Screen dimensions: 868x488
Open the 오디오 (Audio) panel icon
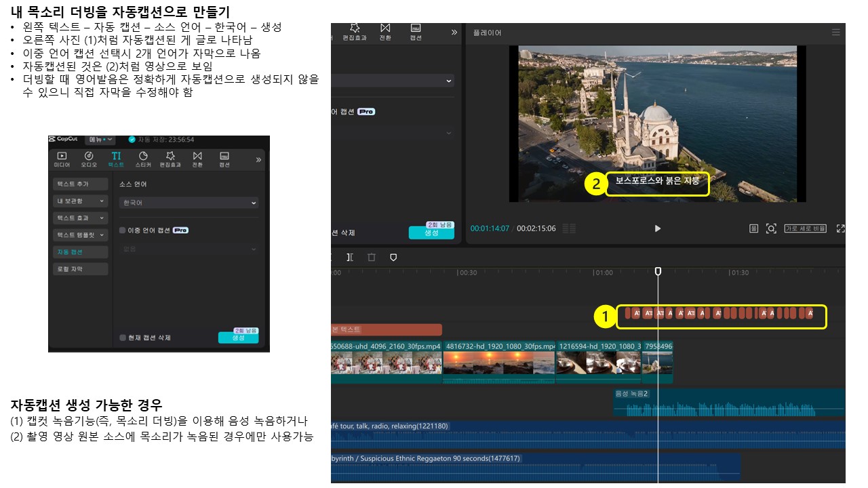(89, 159)
